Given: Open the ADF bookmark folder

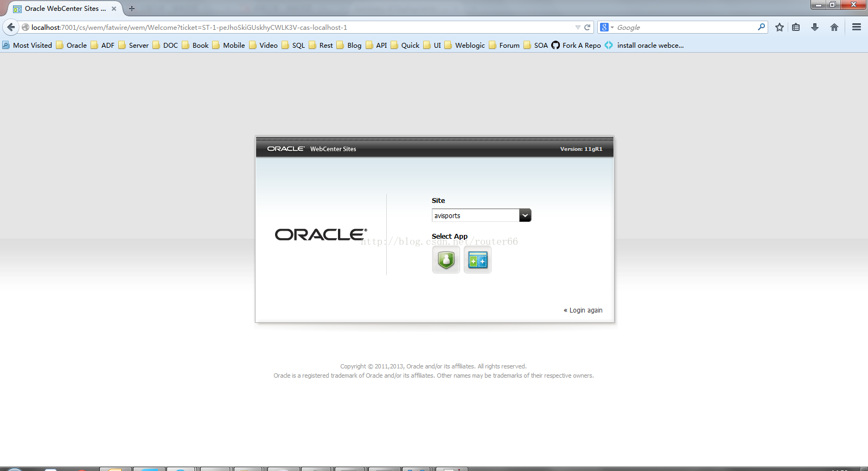Looking at the screenshot, I should [103, 45].
